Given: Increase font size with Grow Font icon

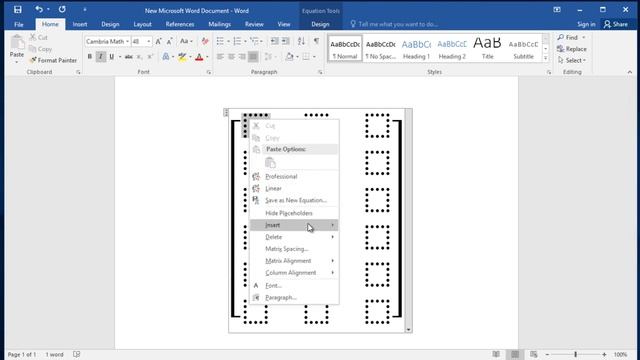Looking at the screenshot, I should [158, 41].
